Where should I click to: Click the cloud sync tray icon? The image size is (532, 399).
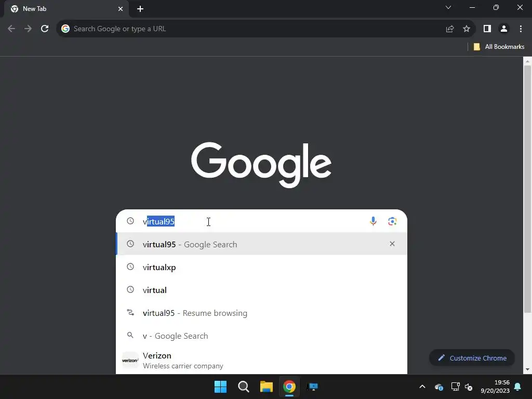pyautogui.click(x=438, y=387)
